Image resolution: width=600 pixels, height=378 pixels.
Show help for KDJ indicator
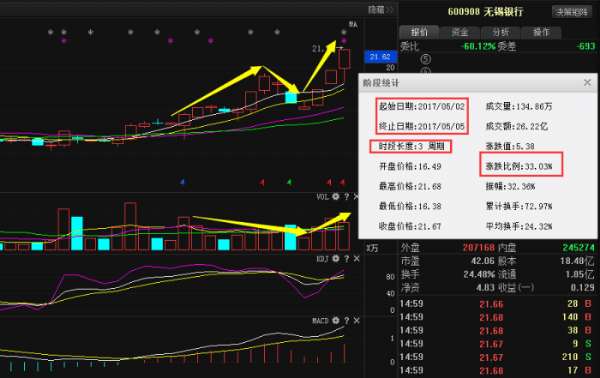pyautogui.click(x=347, y=259)
